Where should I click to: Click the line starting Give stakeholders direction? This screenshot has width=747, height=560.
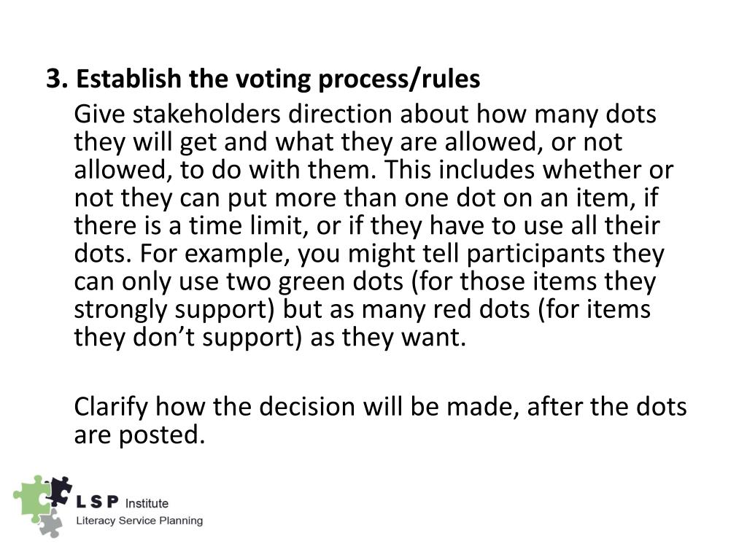pos(365,114)
